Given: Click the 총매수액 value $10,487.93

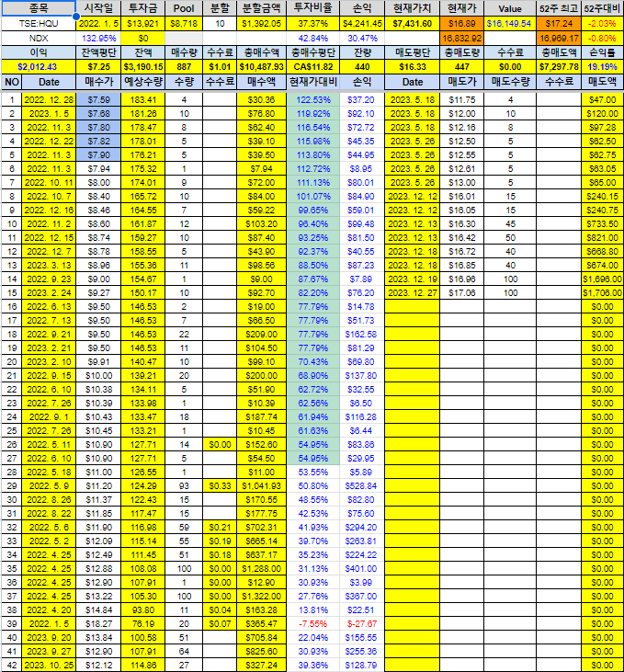Looking at the screenshot, I should pyautogui.click(x=261, y=67).
